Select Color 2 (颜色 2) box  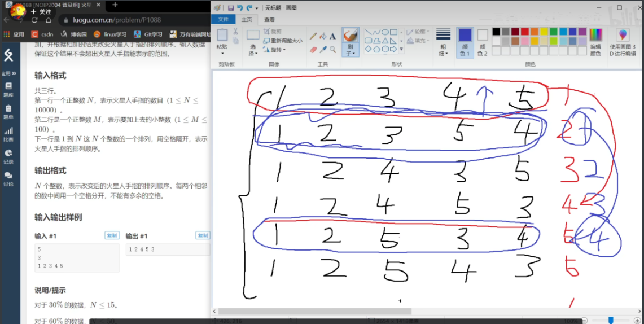point(482,42)
